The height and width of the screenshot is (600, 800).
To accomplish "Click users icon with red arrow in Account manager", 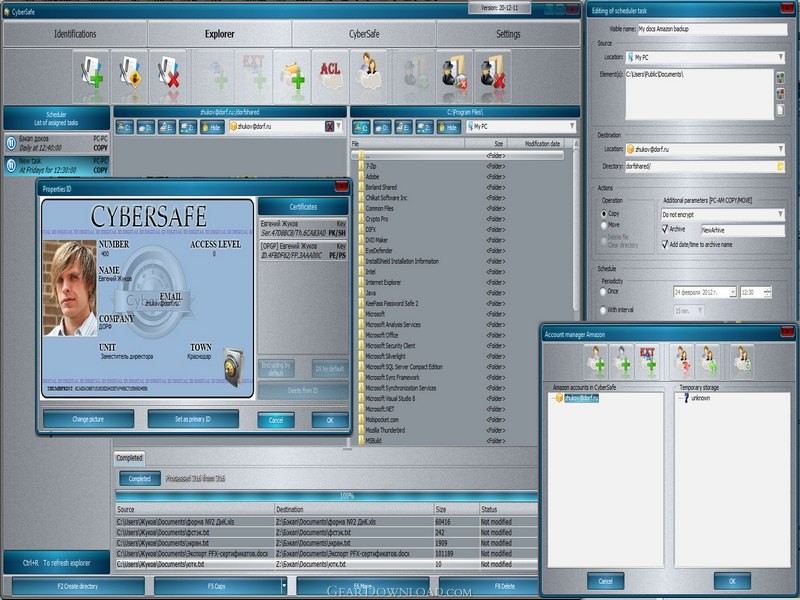I will tap(682, 362).
